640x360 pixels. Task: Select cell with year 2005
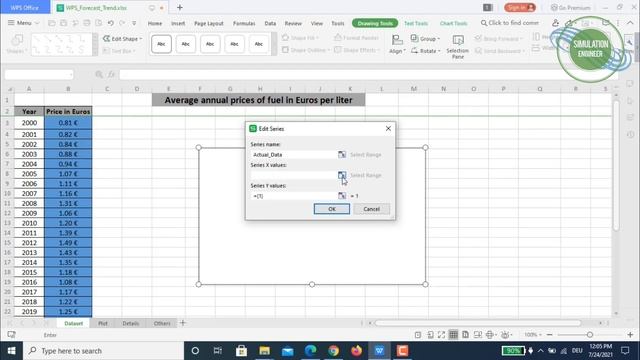[x=29, y=173]
